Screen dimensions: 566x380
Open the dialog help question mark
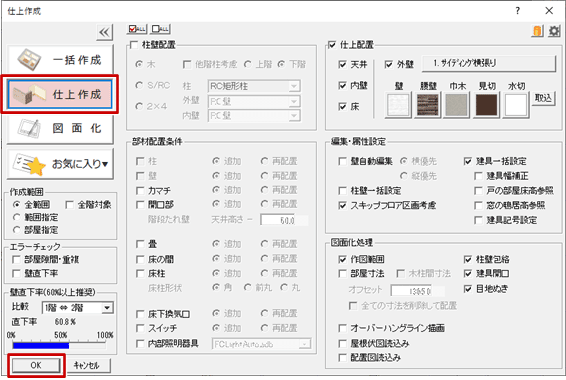coord(518,11)
